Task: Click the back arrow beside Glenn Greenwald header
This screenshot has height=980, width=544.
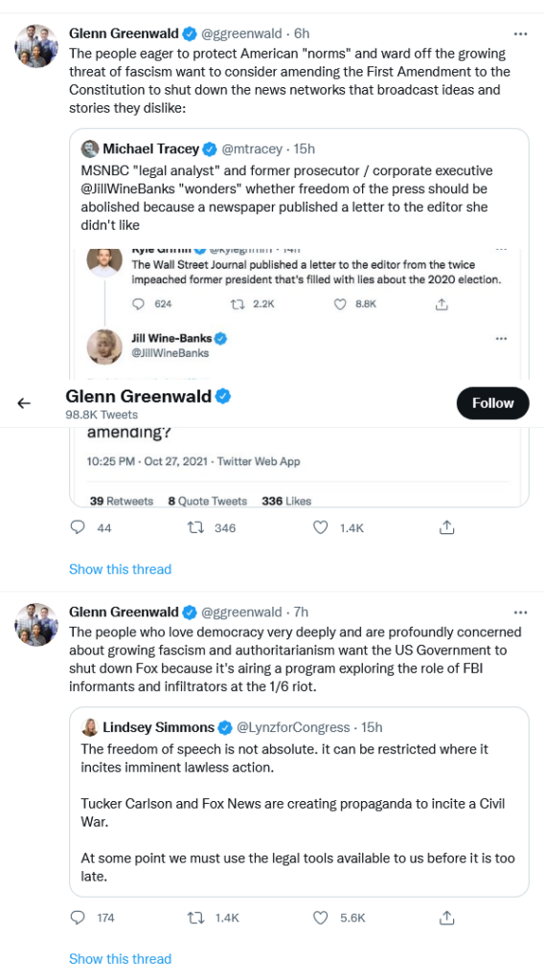Action: pyautogui.click(x=24, y=404)
